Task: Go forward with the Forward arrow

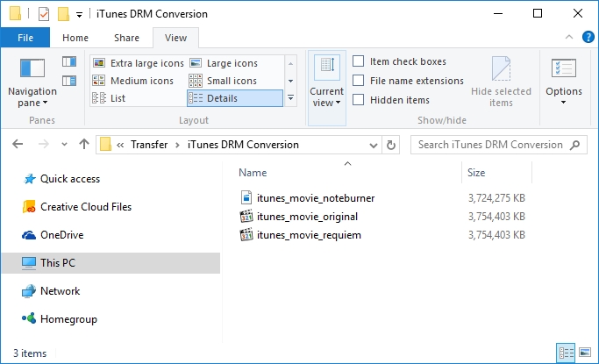Action: pos(44,145)
